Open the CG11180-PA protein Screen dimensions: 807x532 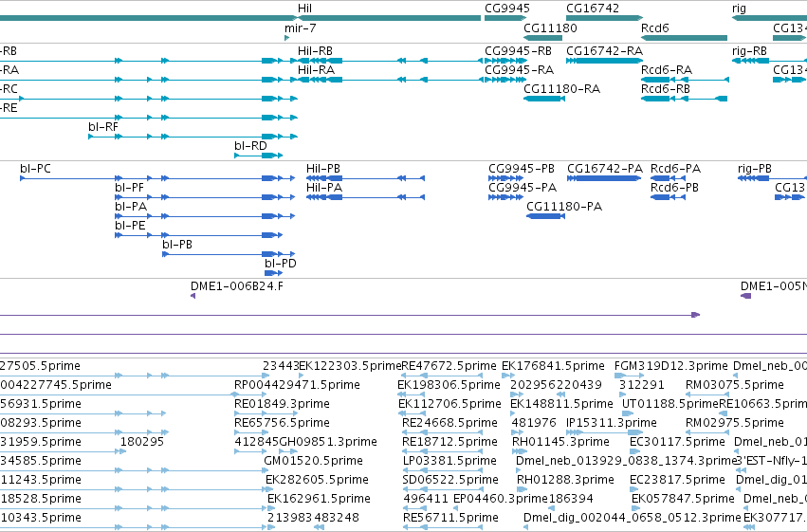545,216
